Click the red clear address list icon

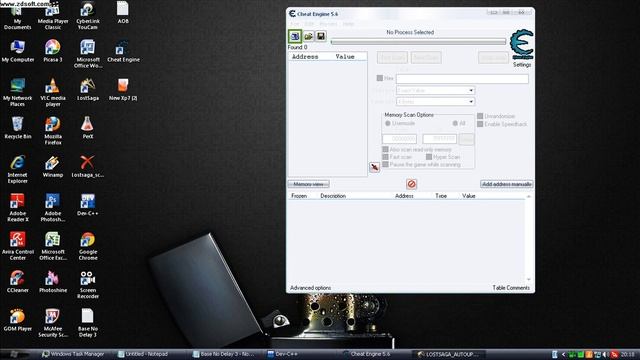click(x=411, y=184)
